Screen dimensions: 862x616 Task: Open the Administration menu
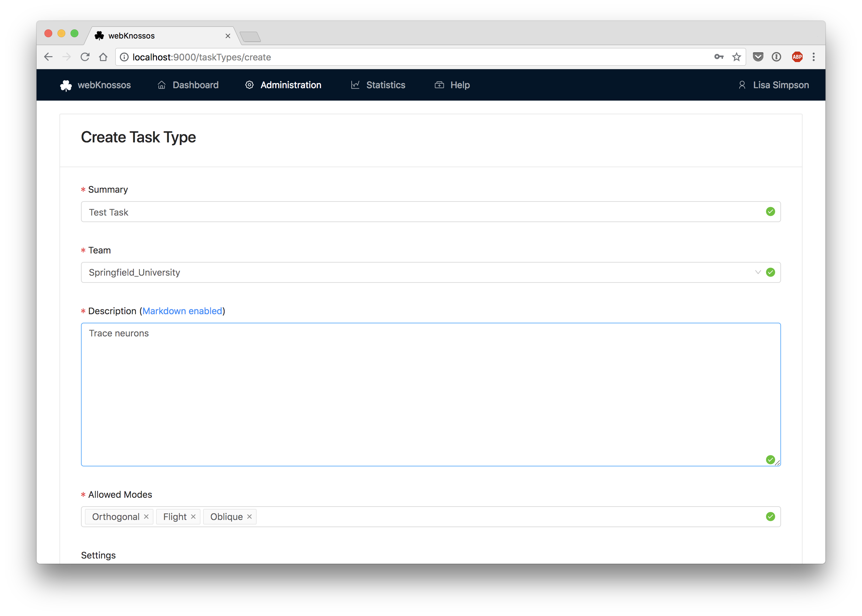coord(283,85)
